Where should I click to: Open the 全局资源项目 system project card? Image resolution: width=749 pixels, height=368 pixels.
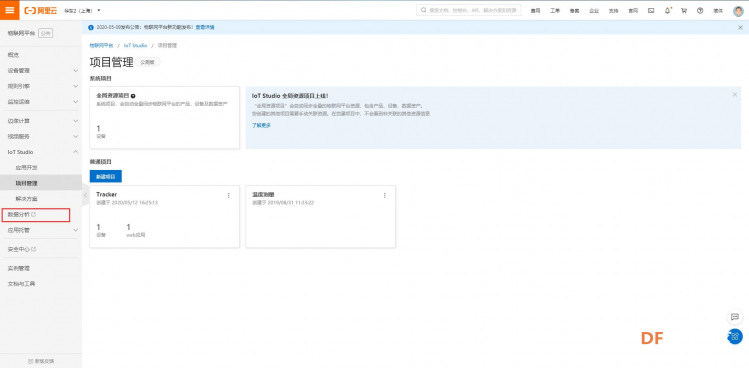(164, 117)
